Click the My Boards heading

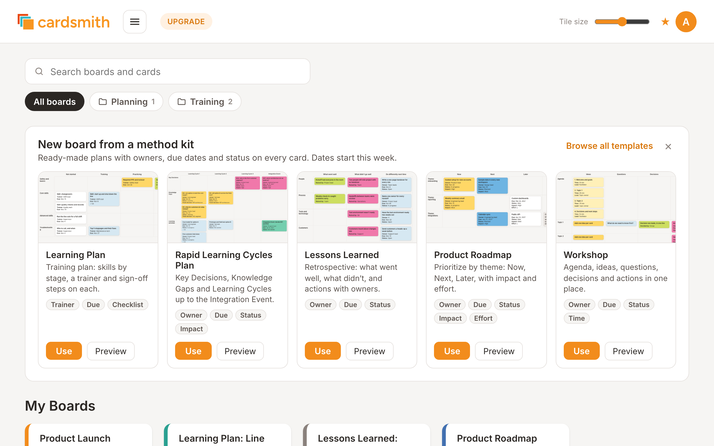pyautogui.click(x=60, y=405)
